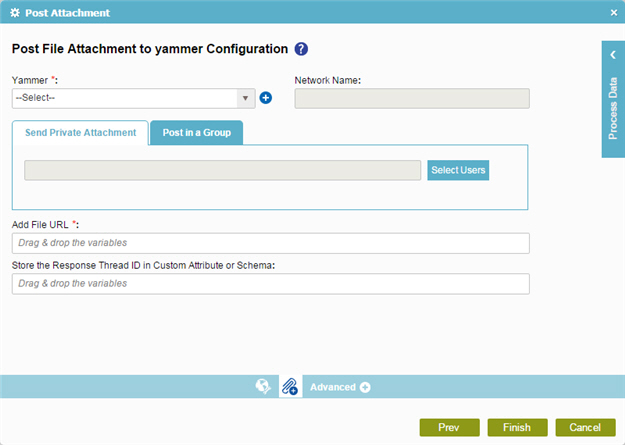
Task: Open the help icon beside the configuration title
Action: point(301,49)
